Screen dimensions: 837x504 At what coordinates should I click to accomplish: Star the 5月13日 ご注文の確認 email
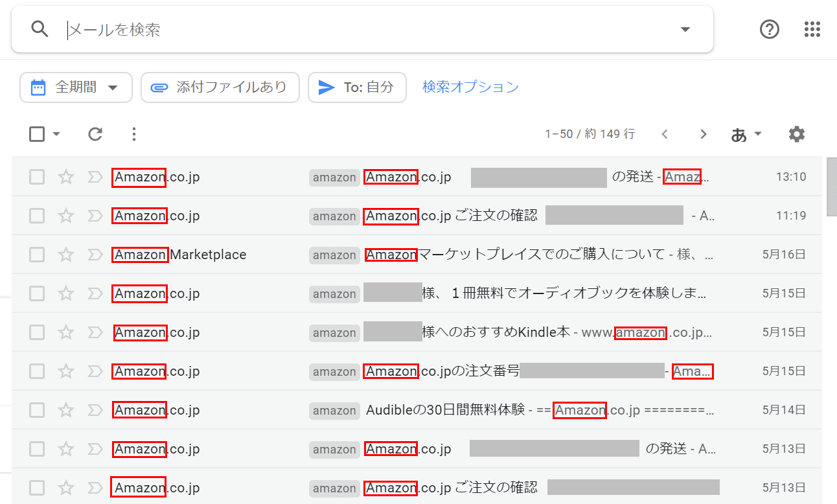point(66,488)
